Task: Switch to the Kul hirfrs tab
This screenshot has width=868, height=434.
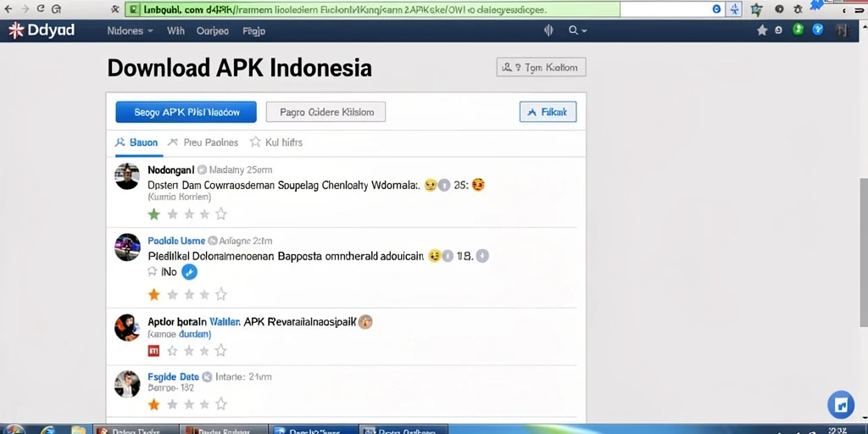Action: point(276,142)
